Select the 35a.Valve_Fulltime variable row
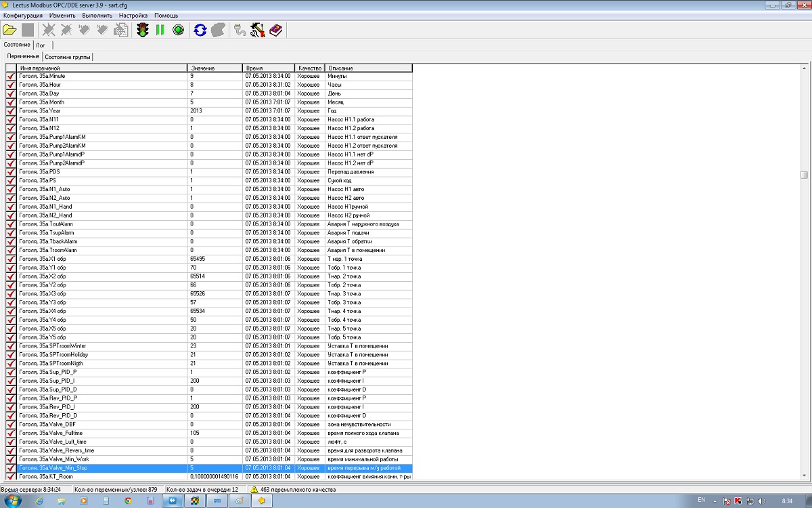 tap(101, 433)
